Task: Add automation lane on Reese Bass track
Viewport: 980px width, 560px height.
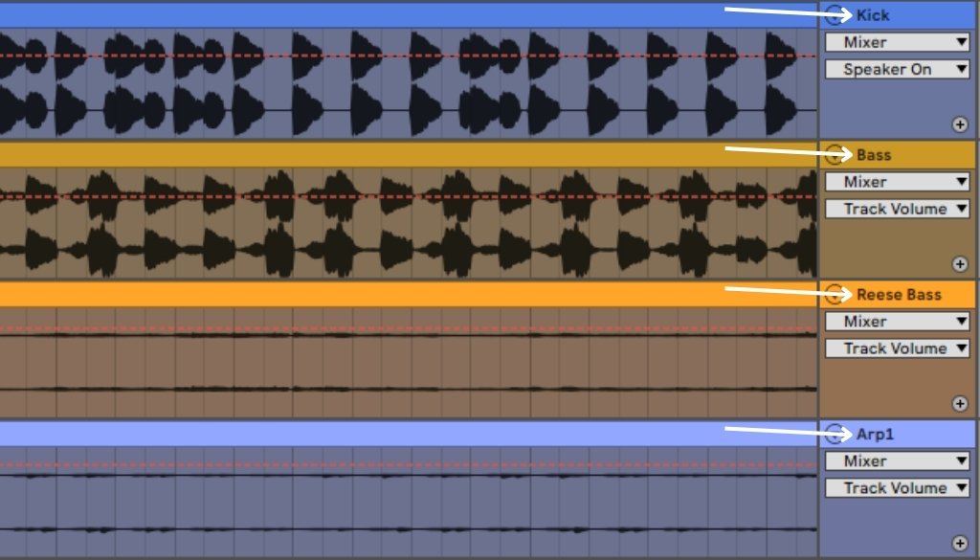Action: click(x=960, y=403)
